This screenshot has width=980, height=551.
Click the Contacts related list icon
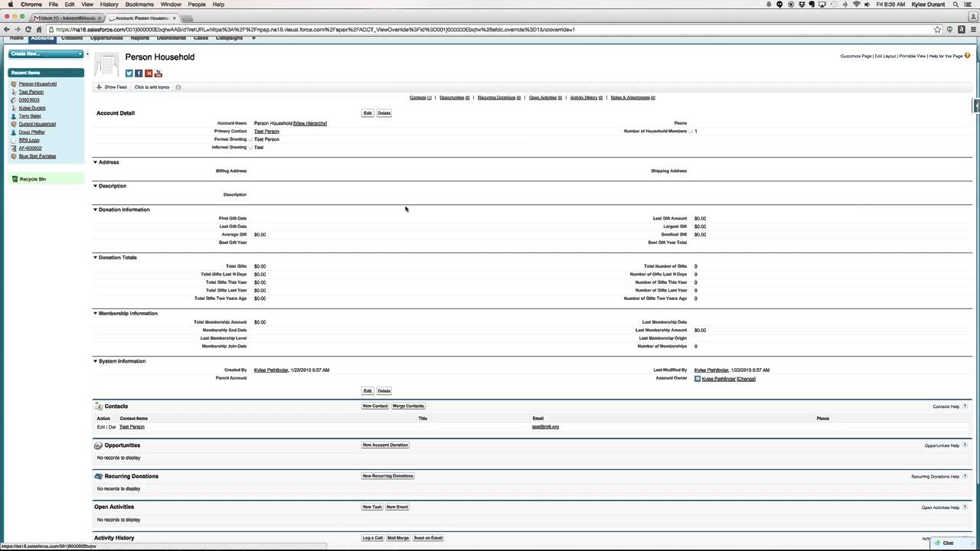[x=99, y=406]
